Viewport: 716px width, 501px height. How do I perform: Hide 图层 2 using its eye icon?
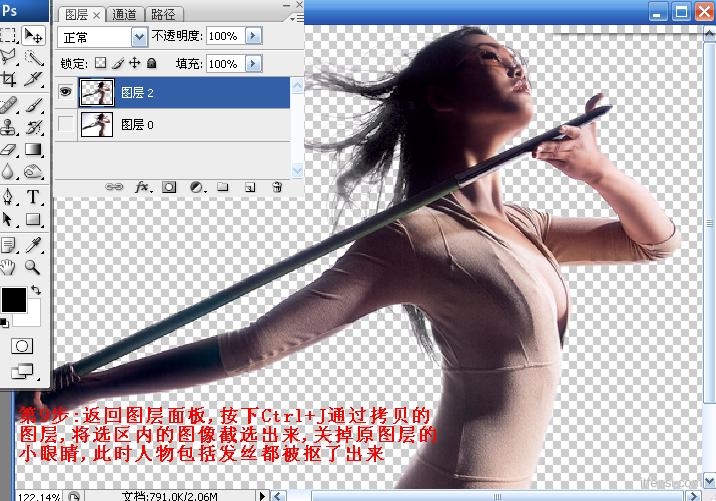coord(66,92)
